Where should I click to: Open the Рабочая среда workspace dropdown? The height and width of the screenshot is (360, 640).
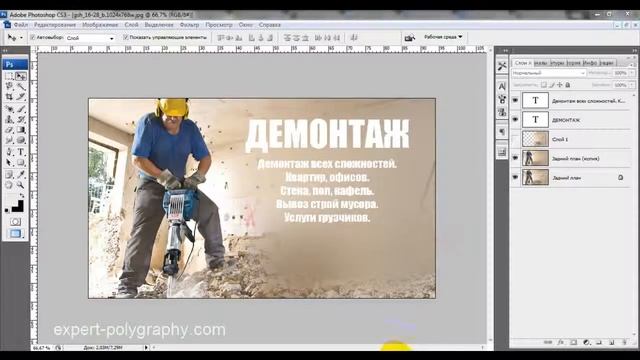click(443, 37)
